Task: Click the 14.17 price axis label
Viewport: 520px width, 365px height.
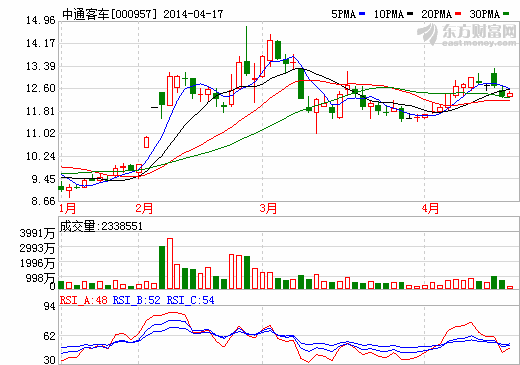Action: click(41, 43)
